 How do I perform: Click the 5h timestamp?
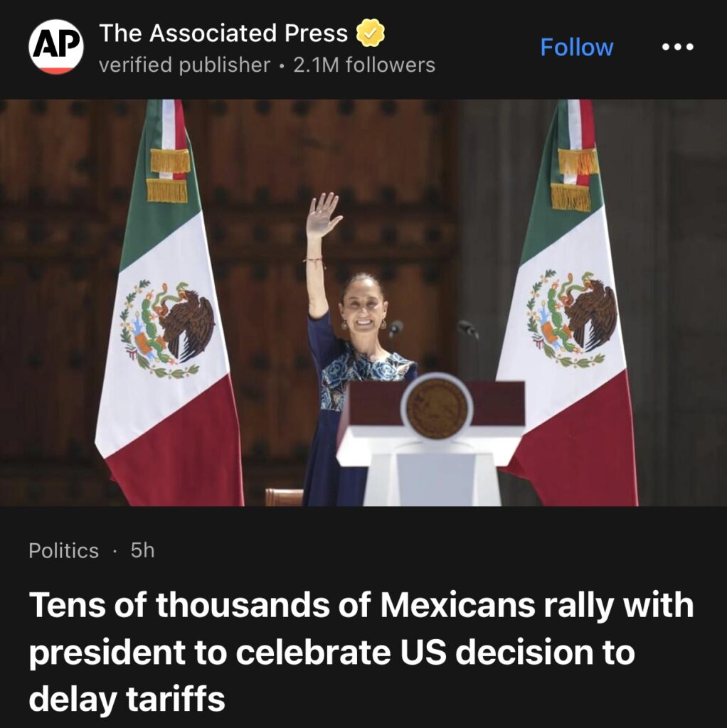click(x=142, y=551)
